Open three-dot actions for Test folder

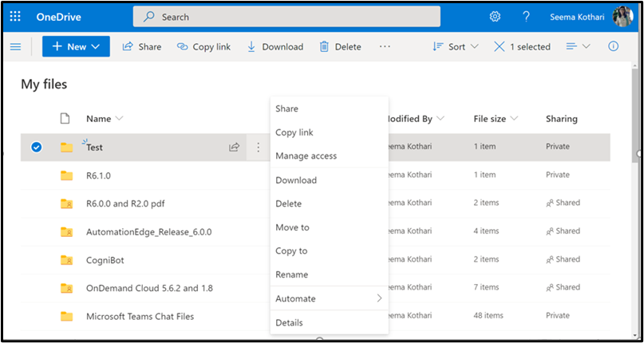pos(258,147)
